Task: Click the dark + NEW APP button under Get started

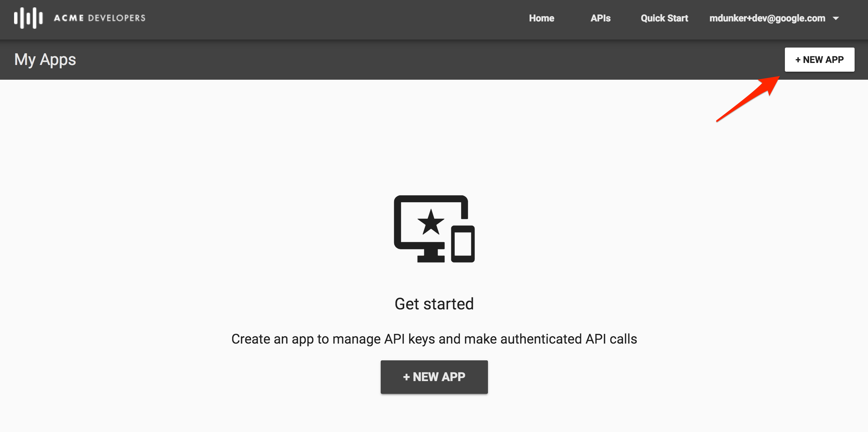Action: click(434, 377)
